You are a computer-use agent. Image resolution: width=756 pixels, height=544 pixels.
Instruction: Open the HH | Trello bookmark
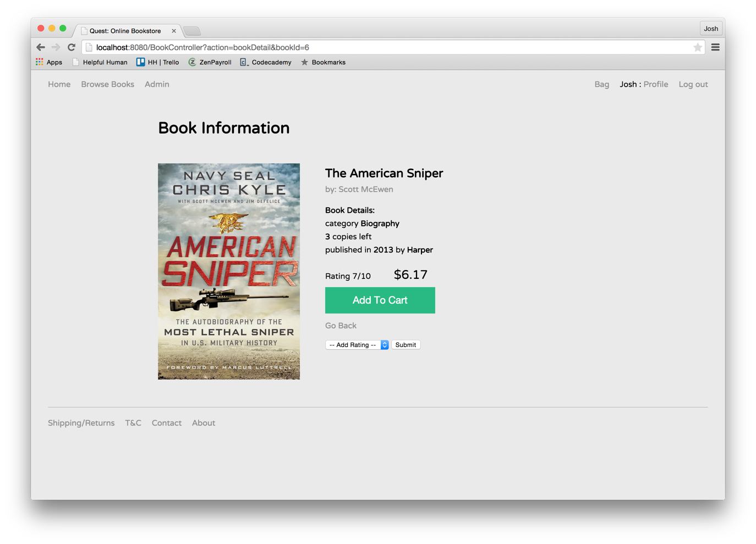tap(158, 62)
